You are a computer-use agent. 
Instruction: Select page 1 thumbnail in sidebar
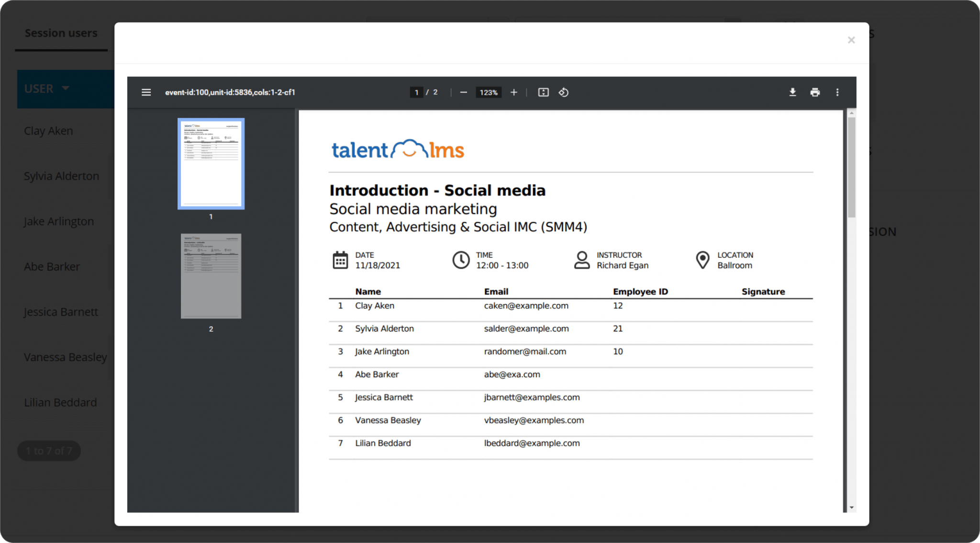coord(211,164)
